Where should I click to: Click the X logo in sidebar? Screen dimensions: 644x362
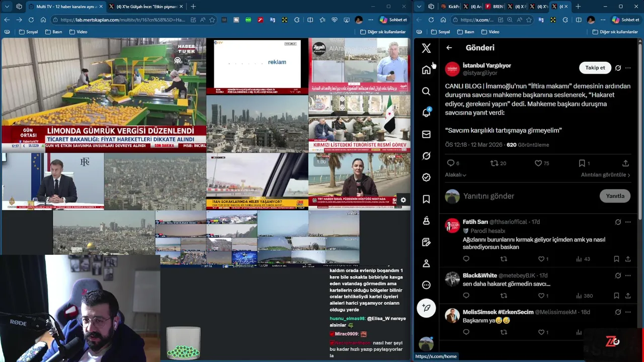click(x=426, y=48)
